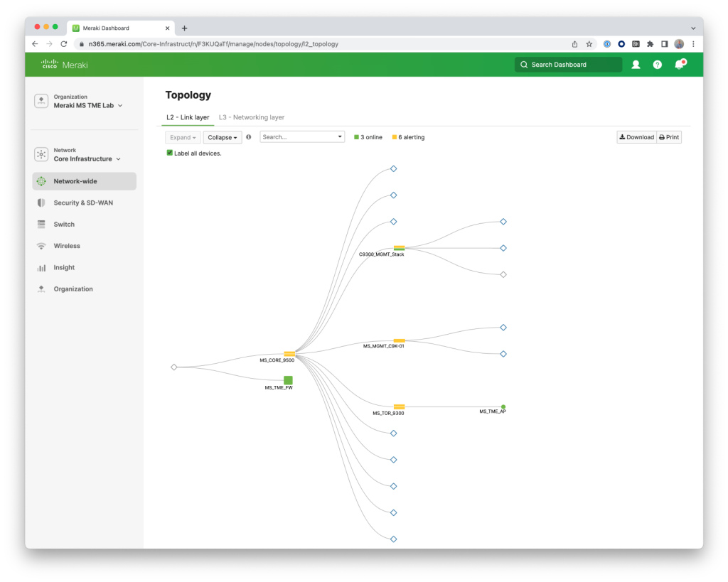The image size is (728, 582).
Task: Select the MS_MGMT_C9K-01 switch node
Action: [x=399, y=340]
